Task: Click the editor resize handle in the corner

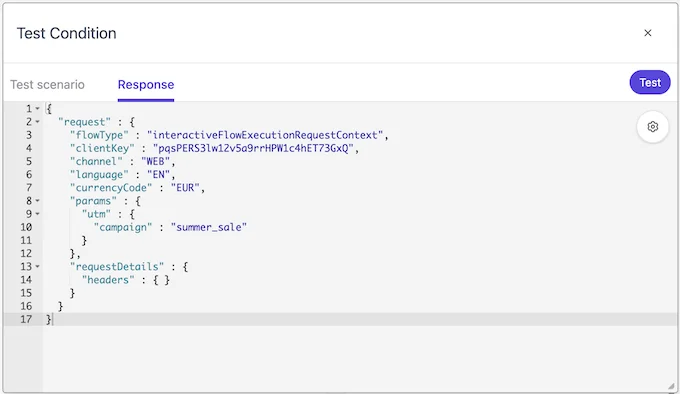Action: (x=671, y=386)
